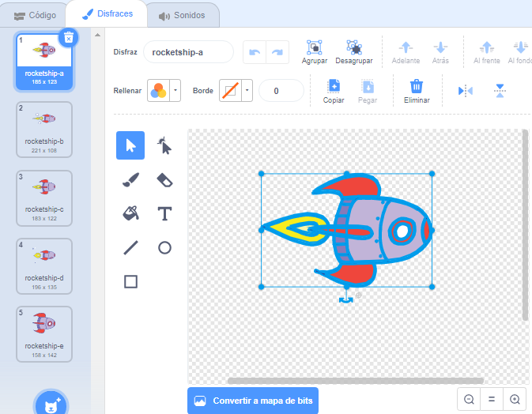Select the rocketship-c costume thumbnail
The image size is (532, 414).
44,198
